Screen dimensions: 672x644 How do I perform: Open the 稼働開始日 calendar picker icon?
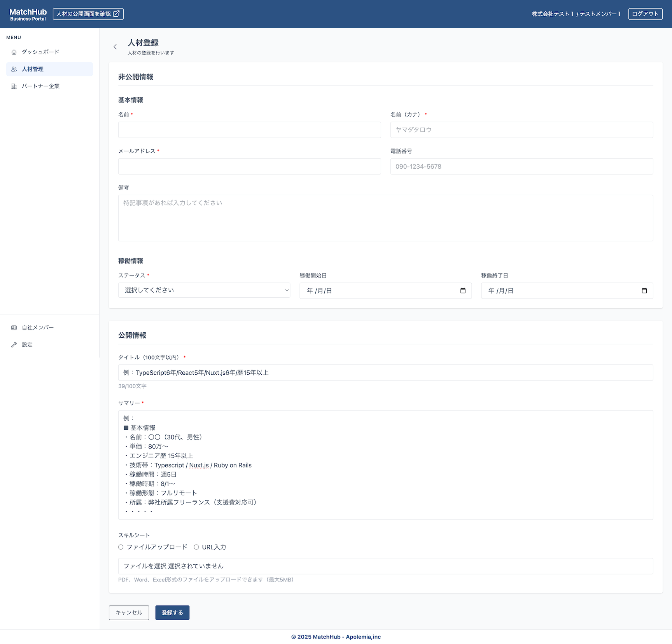click(x=463, y=290)
